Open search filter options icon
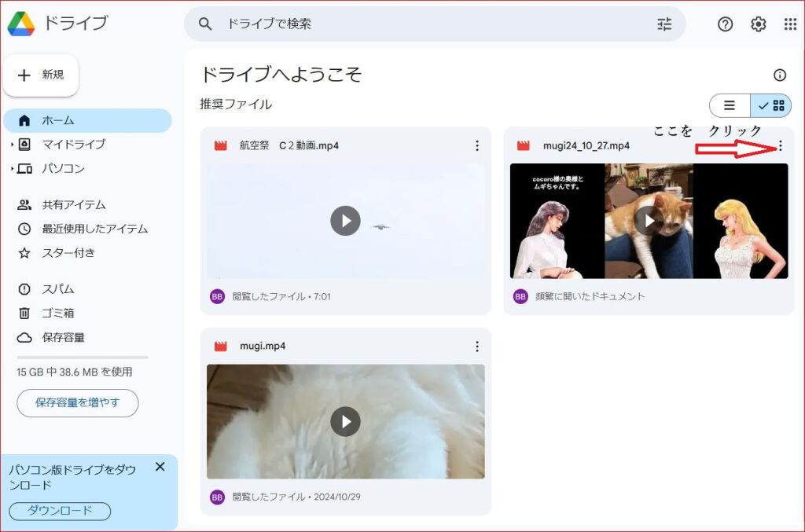Image resolution: width=805 pixels, height=532 pixels. coord(664,24)
